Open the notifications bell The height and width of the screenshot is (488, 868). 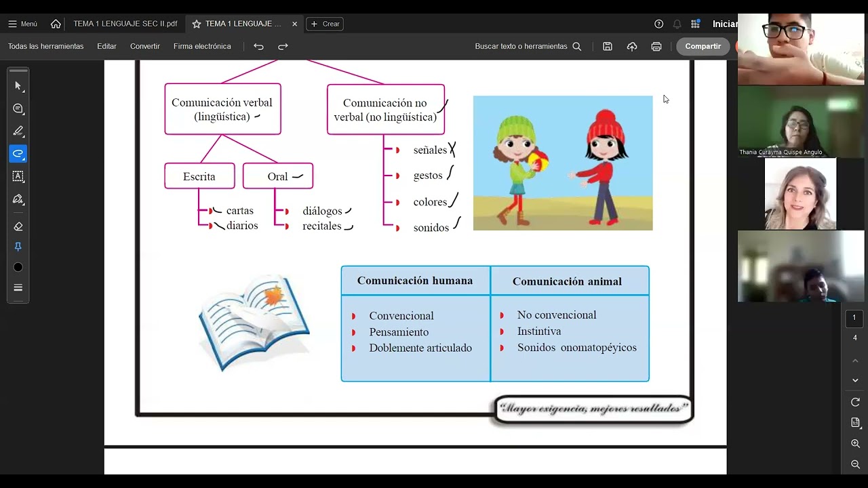pyautogui.click(x=677, y=24)
